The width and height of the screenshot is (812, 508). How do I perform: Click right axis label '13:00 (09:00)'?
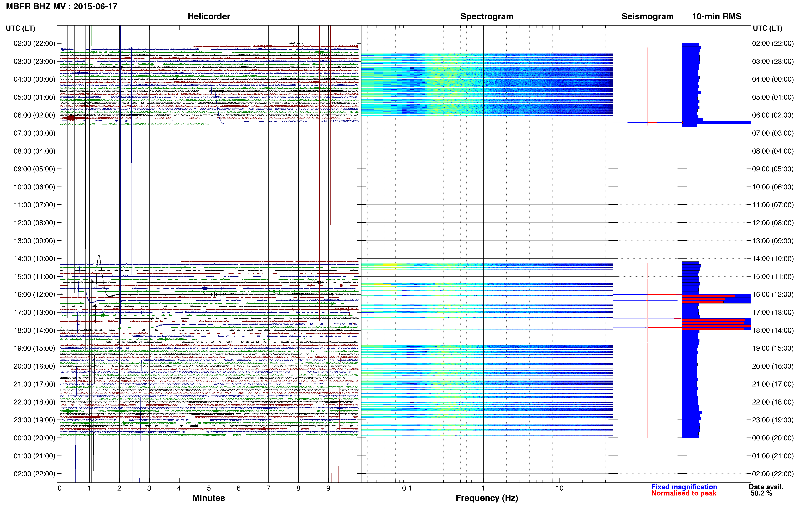coord(773,241)
